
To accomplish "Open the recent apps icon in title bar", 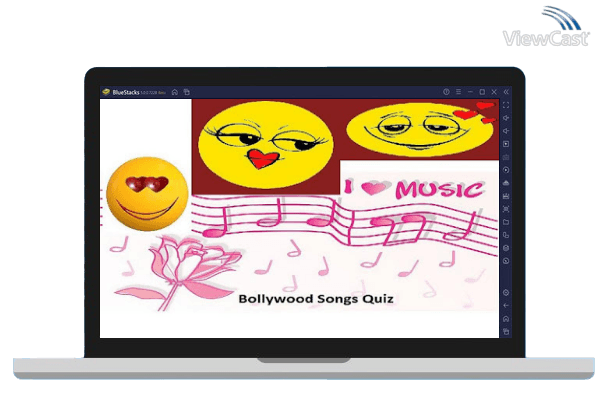I will click(x=187, y=92).
